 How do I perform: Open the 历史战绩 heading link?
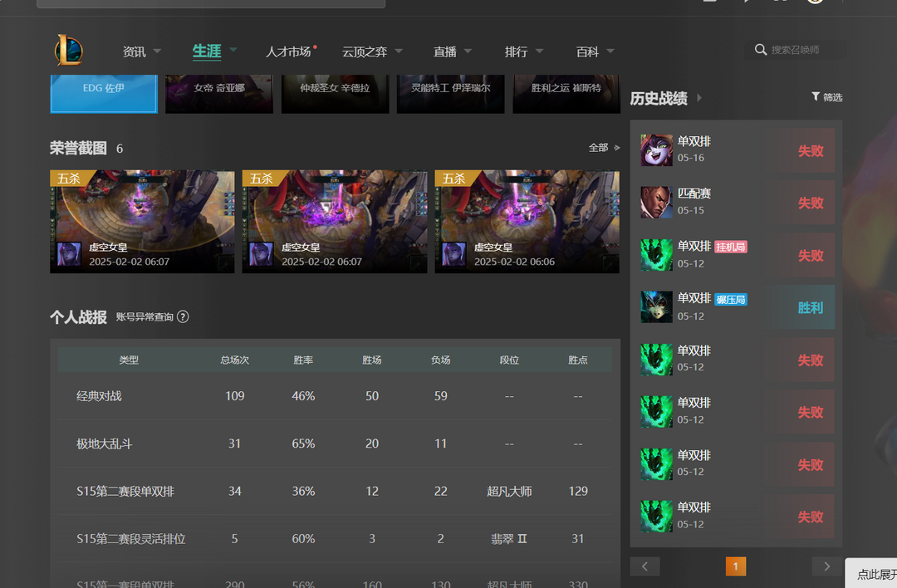click(x=659, y=98)
